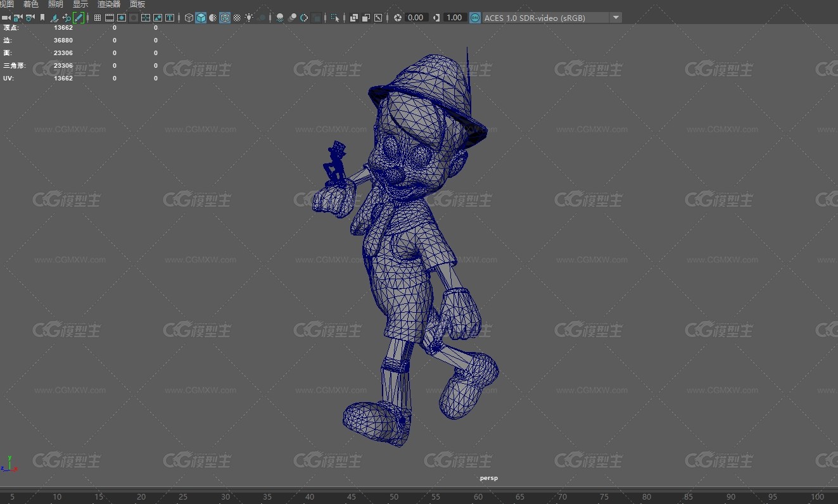Viewport: 838px width, 504px height.
Task: Click frame 10 on the timeline
Action: coord(57,497)
